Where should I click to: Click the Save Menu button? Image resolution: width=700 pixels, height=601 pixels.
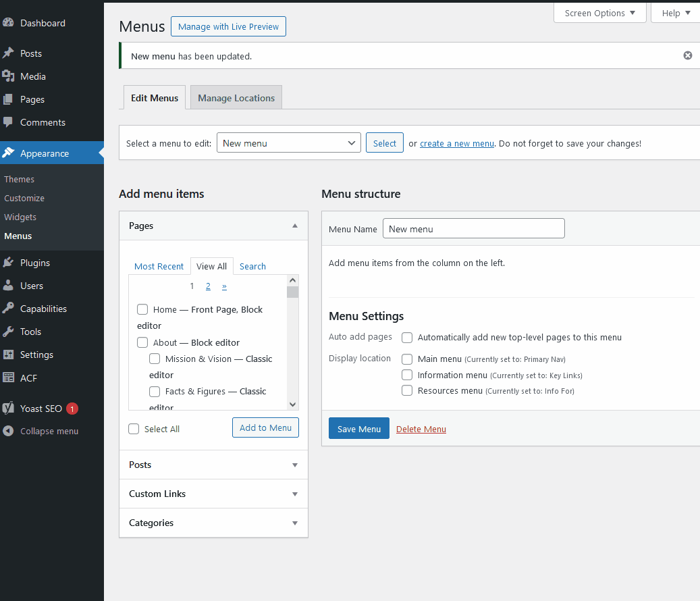(358, 429)
